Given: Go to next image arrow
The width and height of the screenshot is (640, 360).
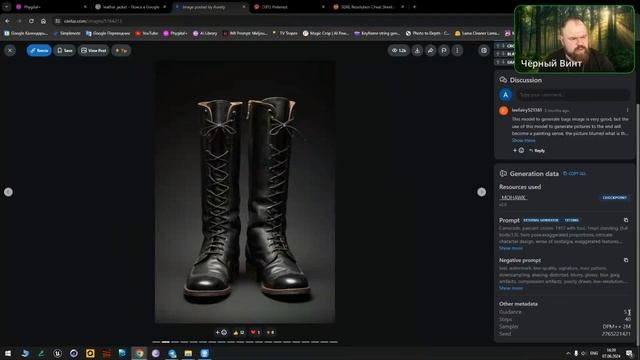Looking at the screenshot, I should 482,192.
